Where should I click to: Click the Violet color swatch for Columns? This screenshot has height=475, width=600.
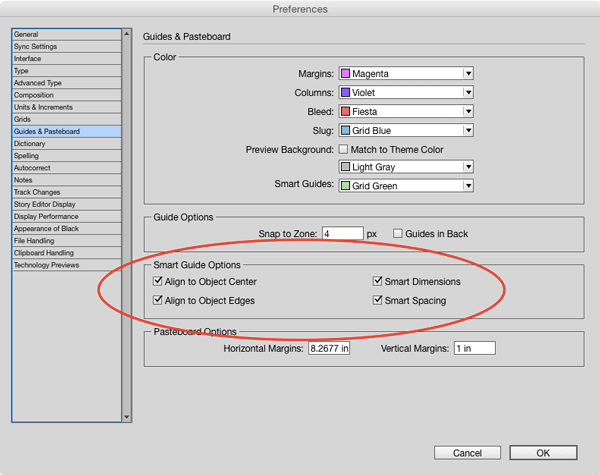click(345, 92)
